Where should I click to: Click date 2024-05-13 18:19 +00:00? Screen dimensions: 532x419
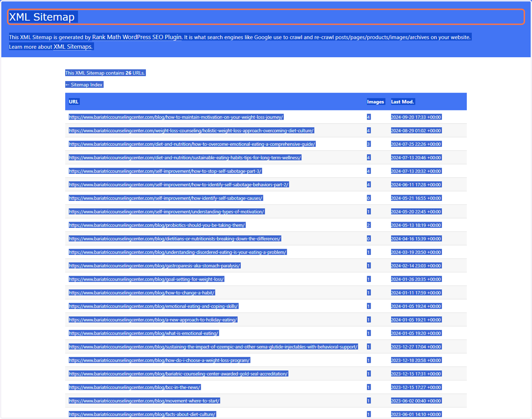pyautogui.click(x=416, y=225)
